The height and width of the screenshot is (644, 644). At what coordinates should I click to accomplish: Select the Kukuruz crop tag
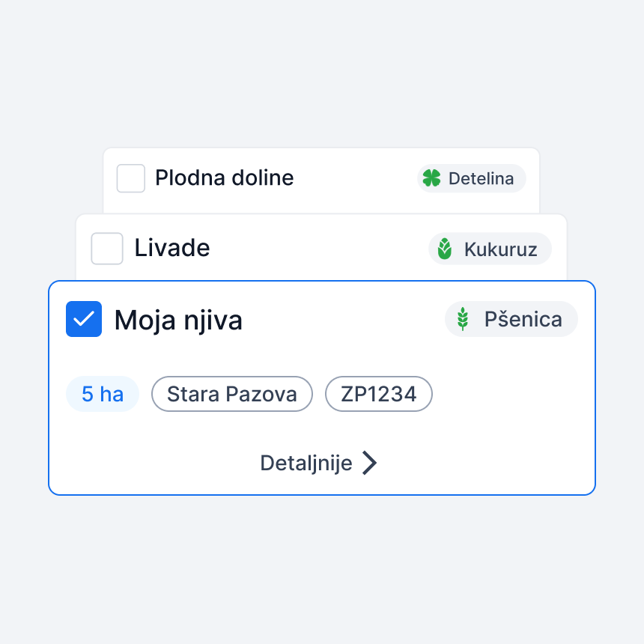pyautogui.click(x=490, y=249)
